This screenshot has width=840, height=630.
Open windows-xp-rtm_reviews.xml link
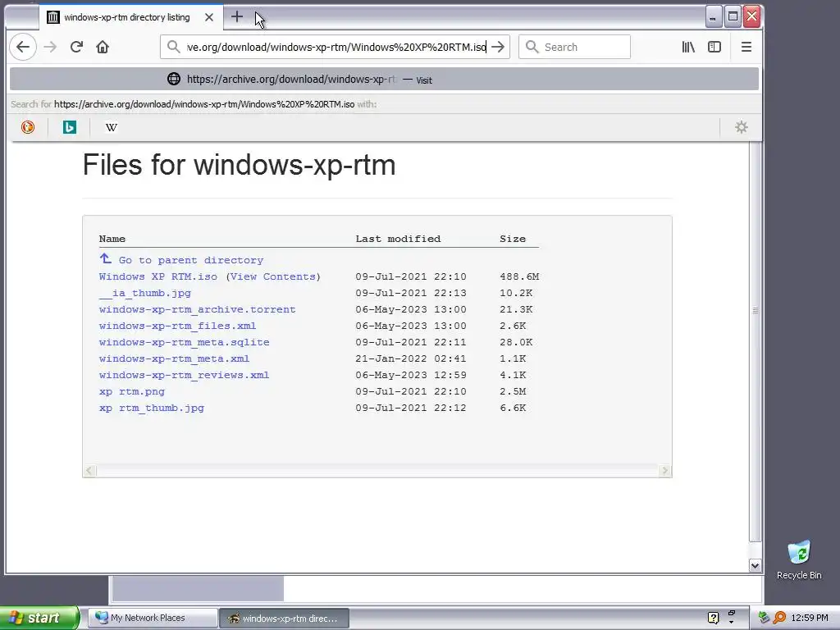(x=185, y=375)
